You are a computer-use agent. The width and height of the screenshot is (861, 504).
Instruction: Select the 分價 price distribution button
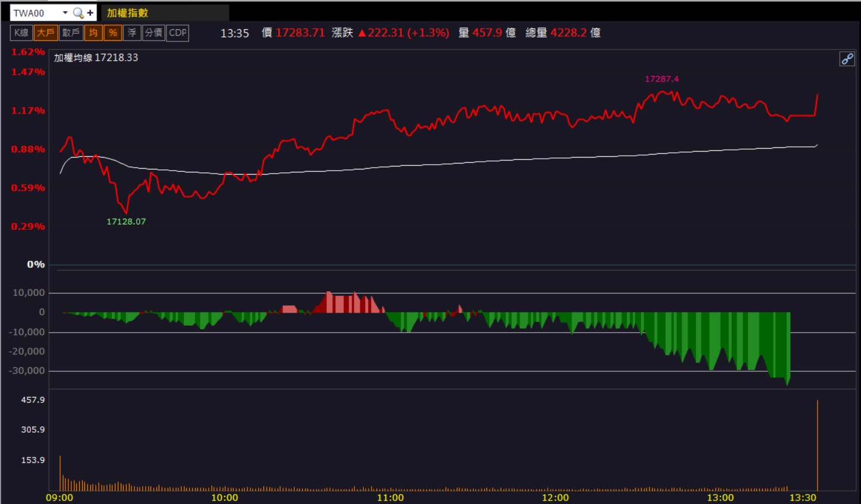point(154,33)
